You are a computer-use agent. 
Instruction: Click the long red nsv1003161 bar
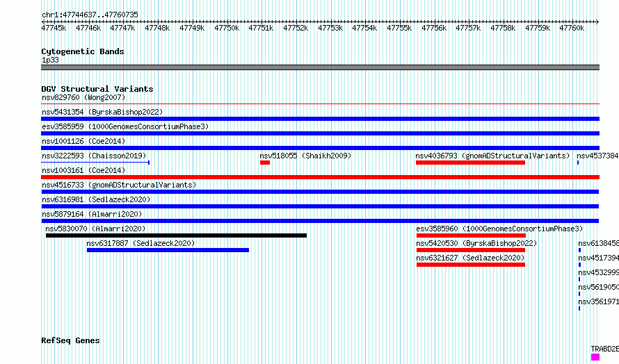click(320, 177)
